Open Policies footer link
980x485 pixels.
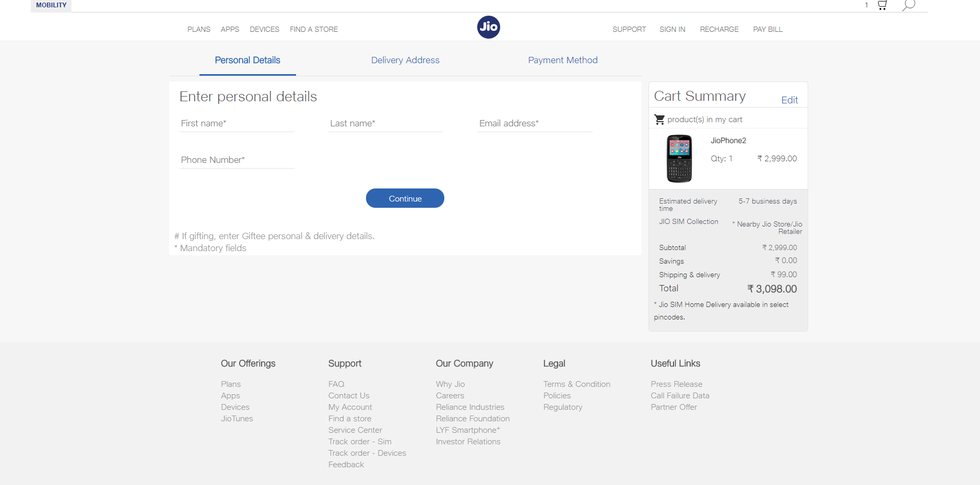pos(557,396)
